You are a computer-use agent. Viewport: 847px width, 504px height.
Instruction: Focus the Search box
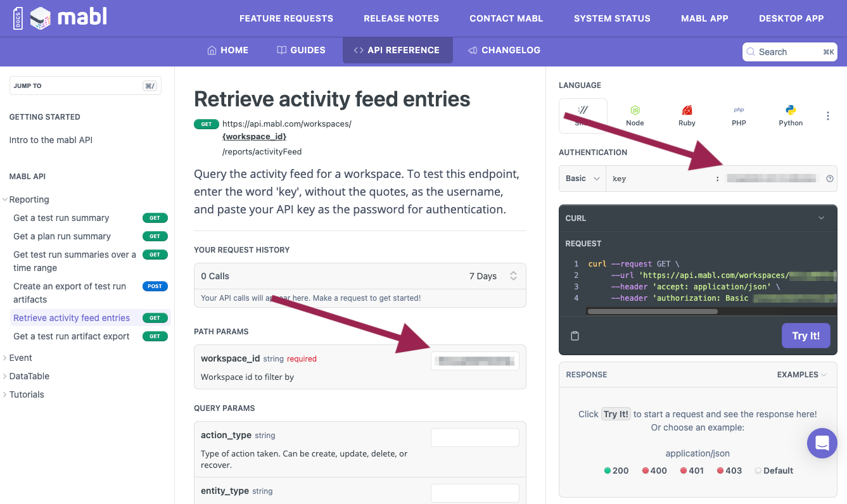tap(789, 52)
